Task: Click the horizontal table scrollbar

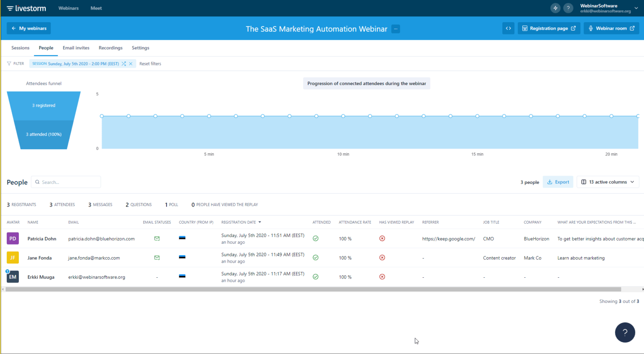Action: 313,289
